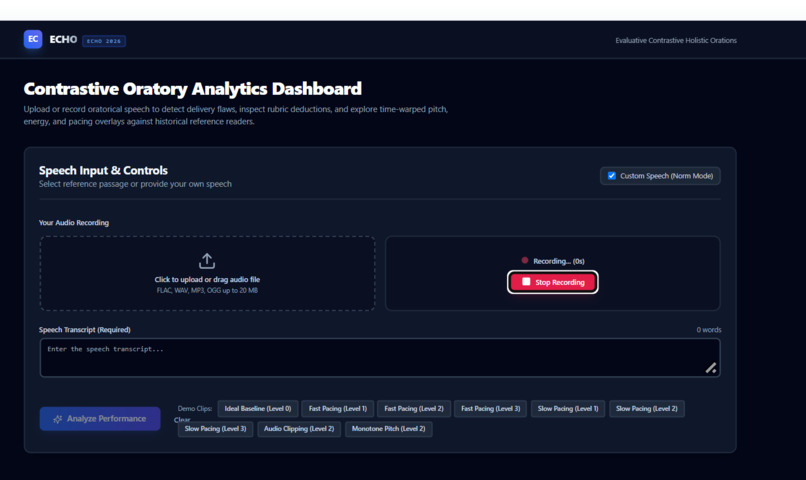Load Slow Pacing (Level 1) demo clip
The image size is (806, 480).
568,409
